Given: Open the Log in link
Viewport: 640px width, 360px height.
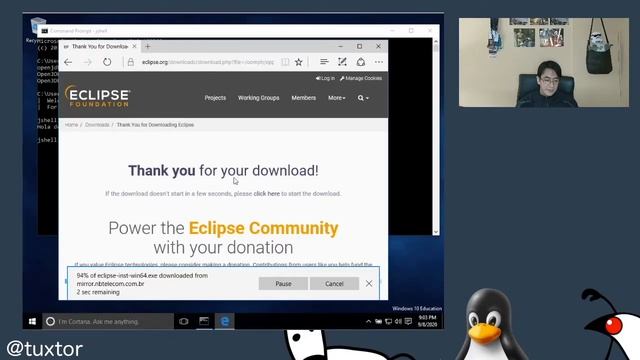Looking at the screenshot, I should click(x=325, y=78).
